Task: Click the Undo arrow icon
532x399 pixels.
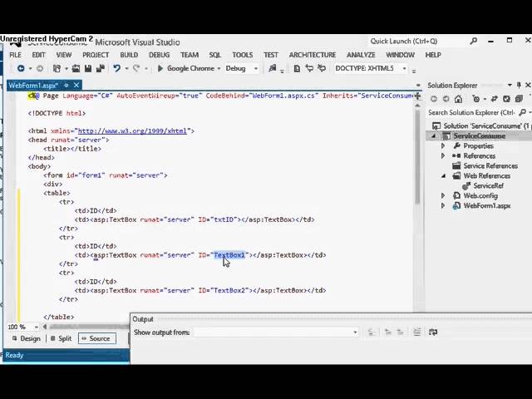Action: (x=116, y=68)
